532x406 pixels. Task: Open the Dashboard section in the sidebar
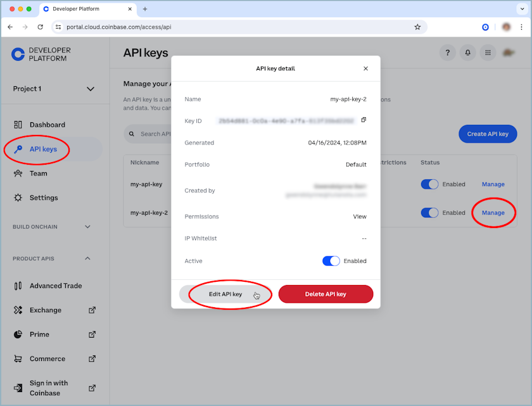click(x=47, y=124)
